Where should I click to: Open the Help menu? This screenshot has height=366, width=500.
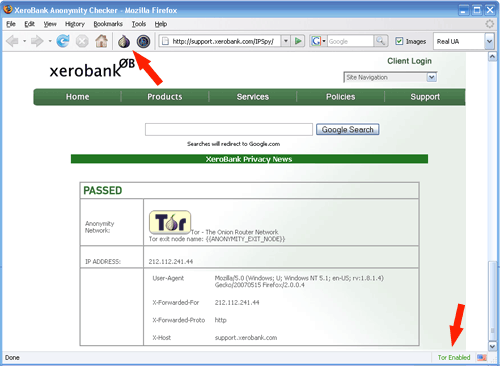coord(161,24)
